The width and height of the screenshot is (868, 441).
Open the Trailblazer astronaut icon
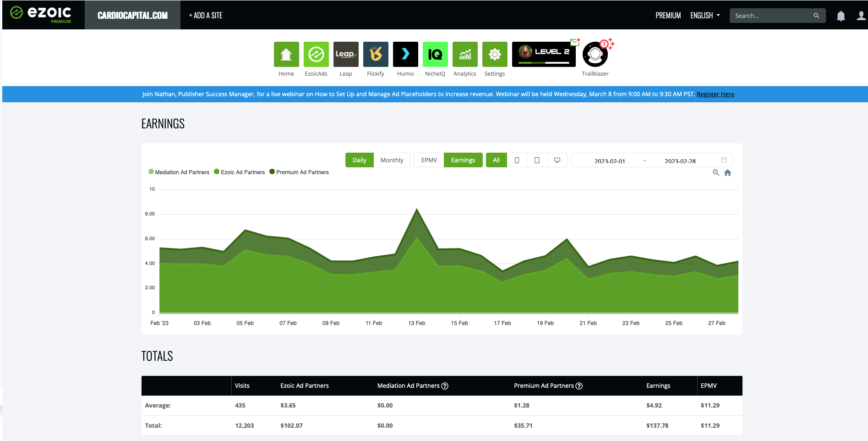pyautogui.click(x=595, y=54)
